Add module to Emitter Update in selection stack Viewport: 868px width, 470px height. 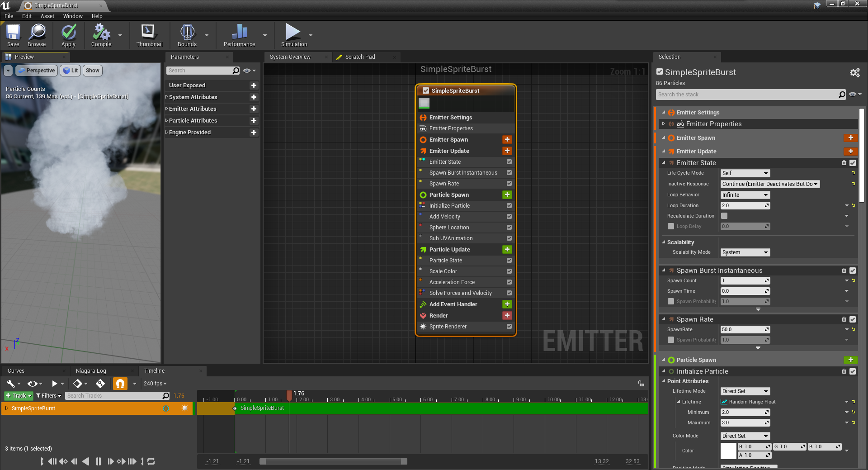pyautogui.click(x=850, y=151)
